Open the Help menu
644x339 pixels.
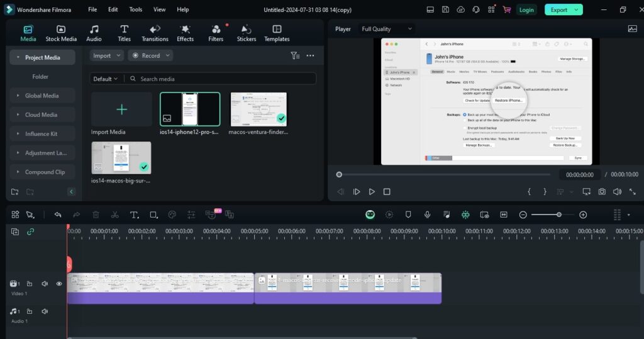click(x=183, y=9)
